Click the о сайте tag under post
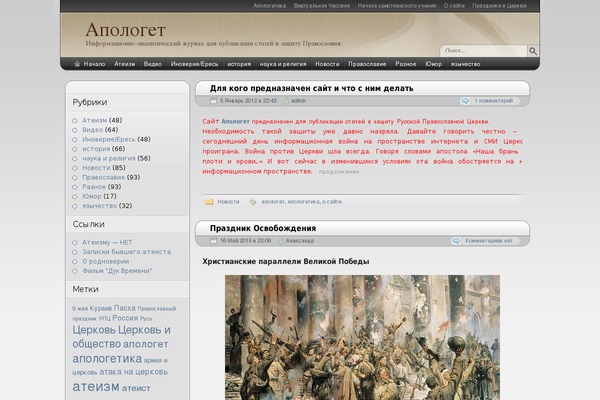The height and width of the screenshot is (400, 600). point(332,202)
